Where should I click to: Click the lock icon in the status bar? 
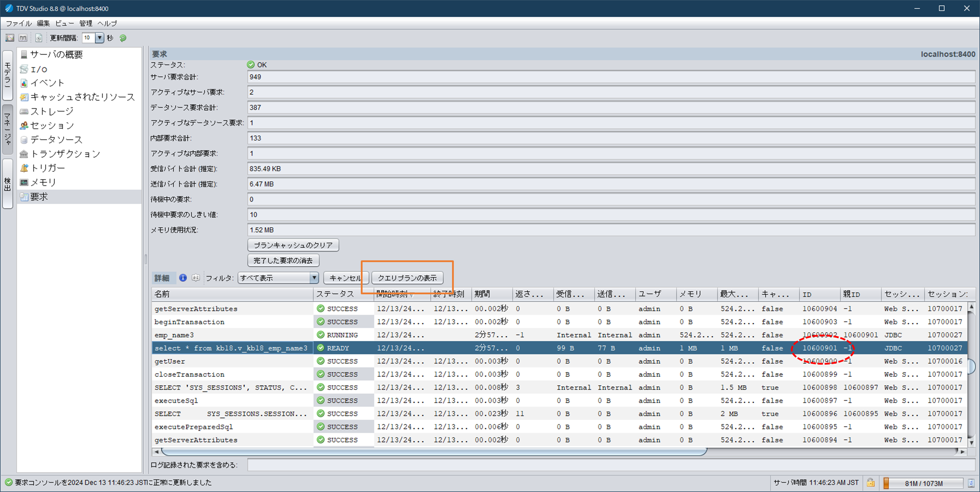tap(870, 483)
